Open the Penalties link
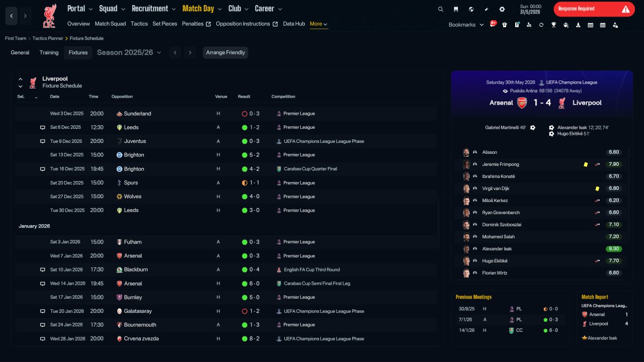644x362 pixels. 196,24
